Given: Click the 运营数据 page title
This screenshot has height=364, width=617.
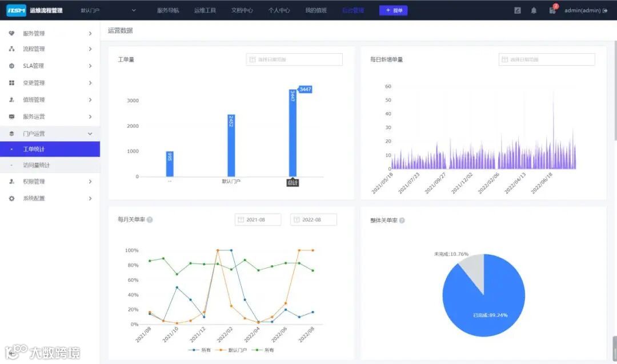Looking at the screenshot, I should (x=121, y=30).
